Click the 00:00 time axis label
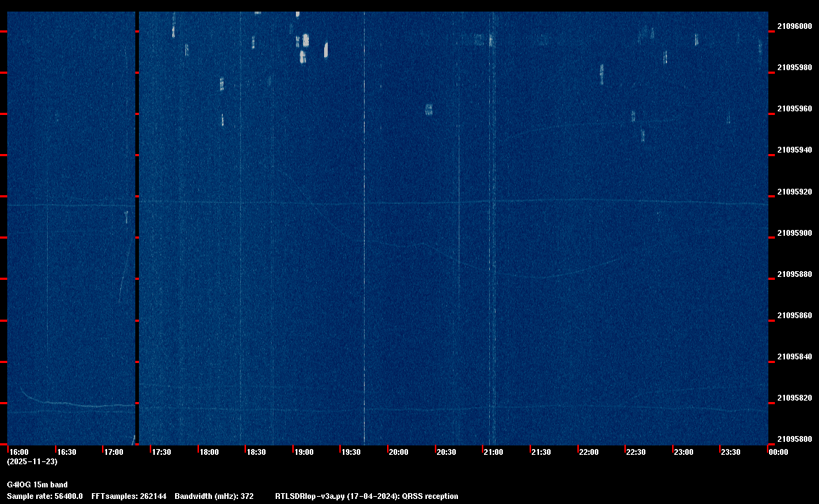 pyautogui.click(x=778, y=452)
